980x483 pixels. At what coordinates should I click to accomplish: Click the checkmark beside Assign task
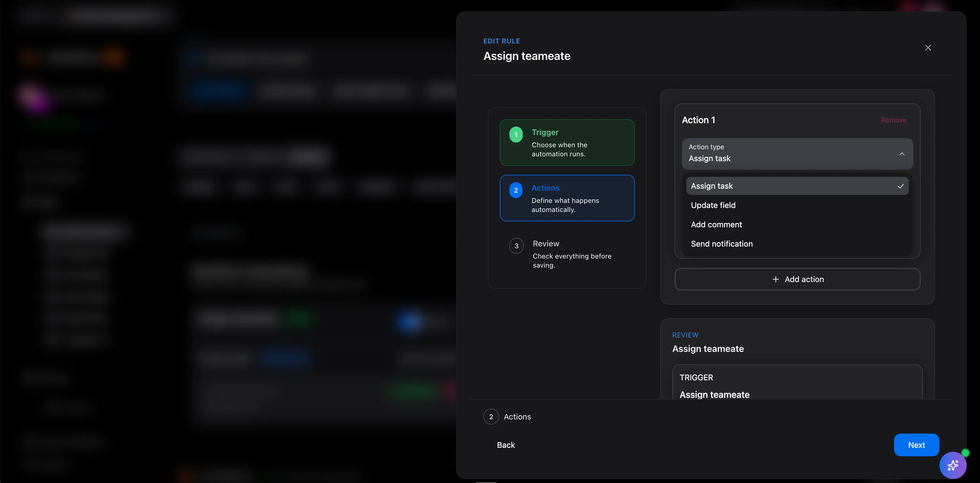click(901, 186)
